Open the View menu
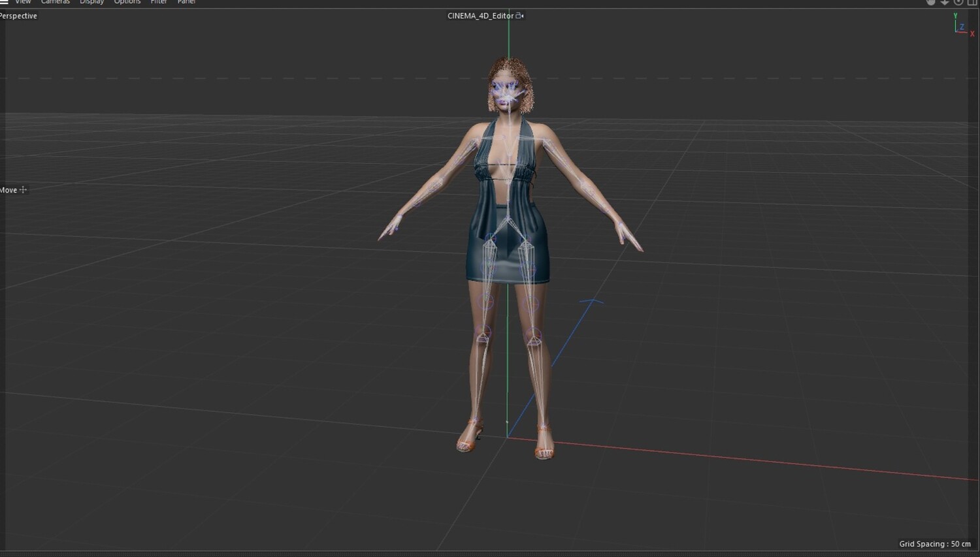The image size is (980, 557). [x=23, y=2]
